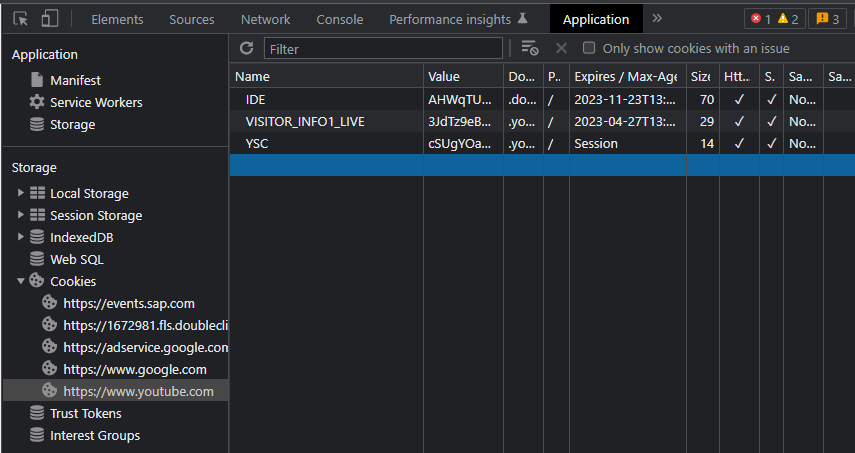This screenshot has width=855, height=453.
Task: Refresh the cookies table
Action: 246,48
